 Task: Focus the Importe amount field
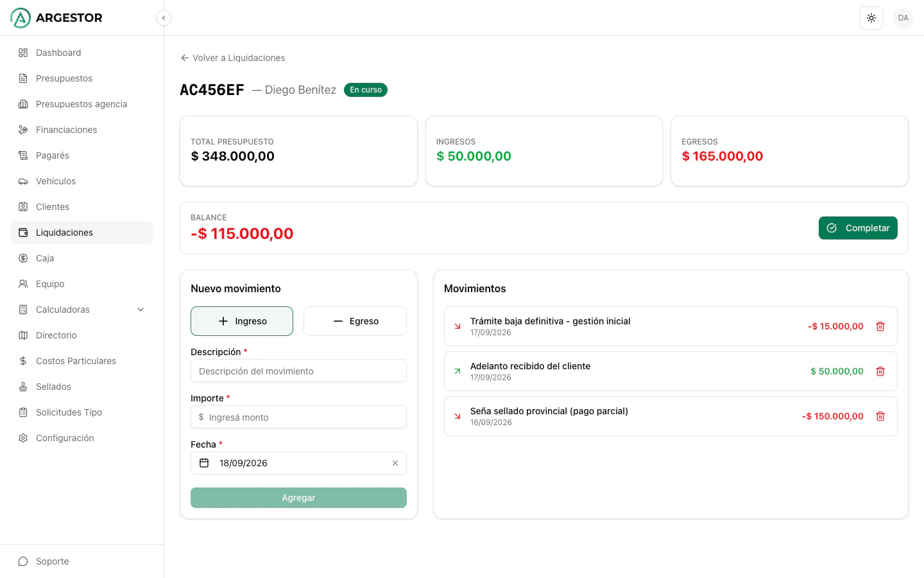pyautogui.click(x=298, y=417)
